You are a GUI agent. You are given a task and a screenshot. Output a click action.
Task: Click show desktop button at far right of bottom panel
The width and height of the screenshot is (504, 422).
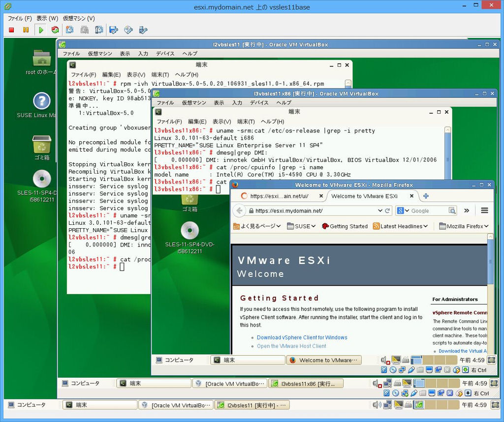[x=495, y=405]
